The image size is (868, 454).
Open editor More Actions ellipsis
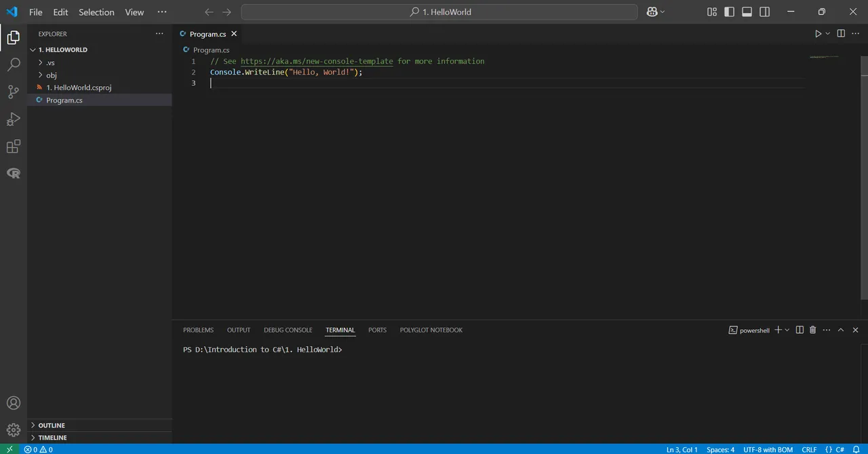(855, 33)
